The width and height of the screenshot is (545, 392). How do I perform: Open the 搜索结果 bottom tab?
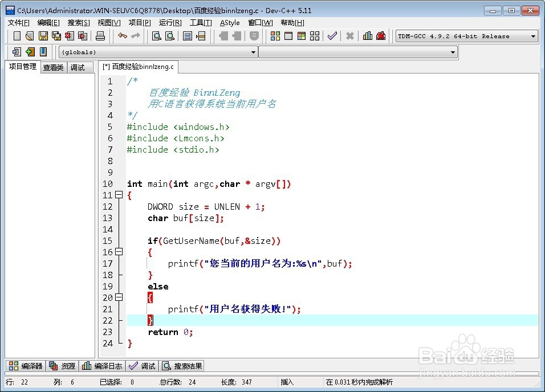pyautogui.click(x=182, y=366)
